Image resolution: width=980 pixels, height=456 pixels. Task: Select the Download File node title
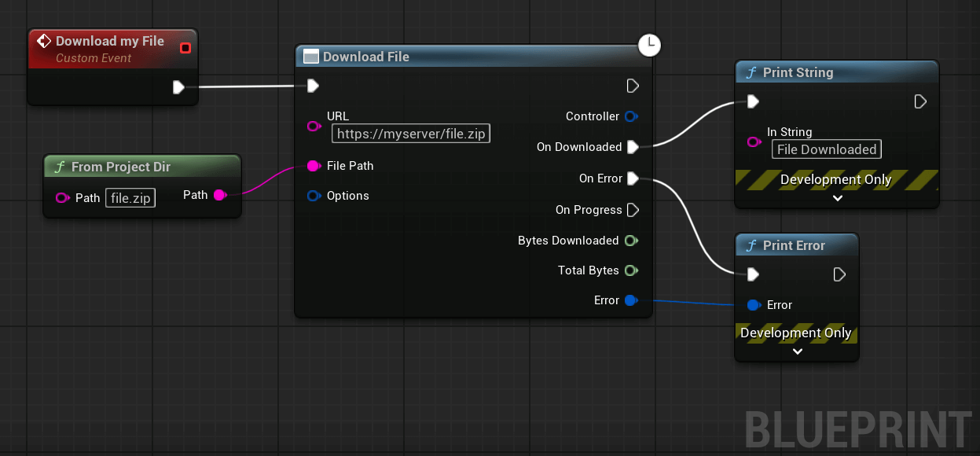click(x=366, y=57)
